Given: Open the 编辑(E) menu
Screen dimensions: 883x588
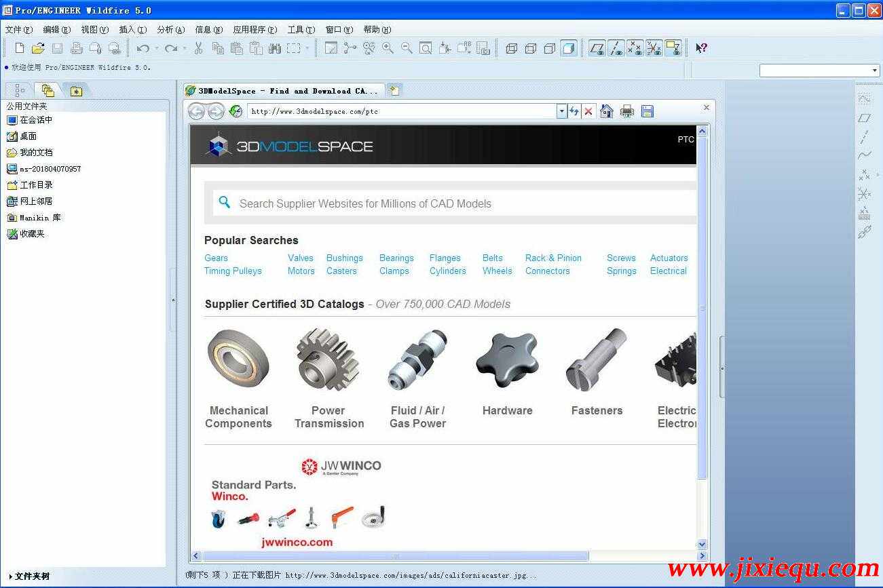Looking at the screenshot, I should click(56, 30).
